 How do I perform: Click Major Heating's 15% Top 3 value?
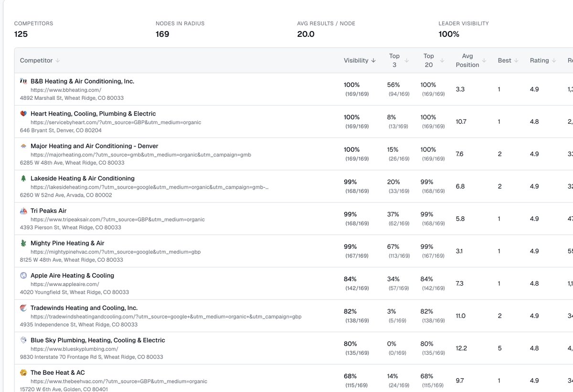393,149
